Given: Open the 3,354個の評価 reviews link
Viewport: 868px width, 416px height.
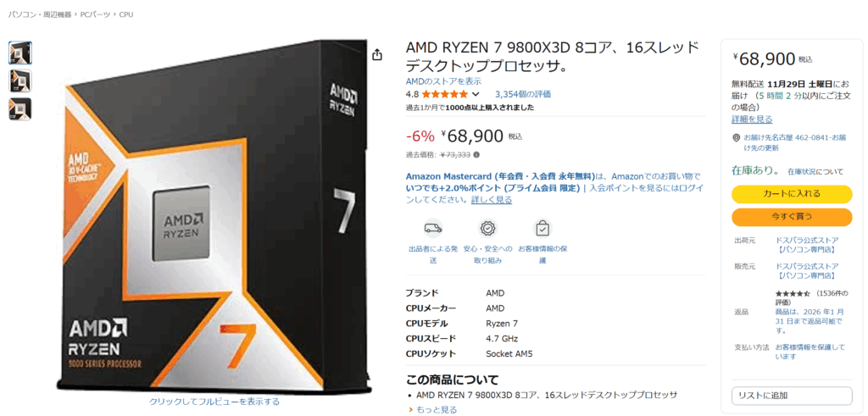Looking at the screenshot, I should click(x=522, y=94).
